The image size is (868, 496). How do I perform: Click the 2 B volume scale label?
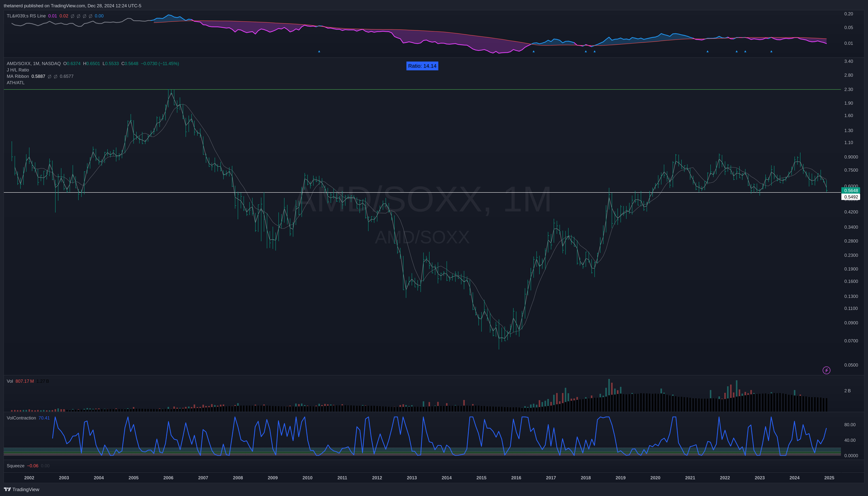(x=847, y=391)
